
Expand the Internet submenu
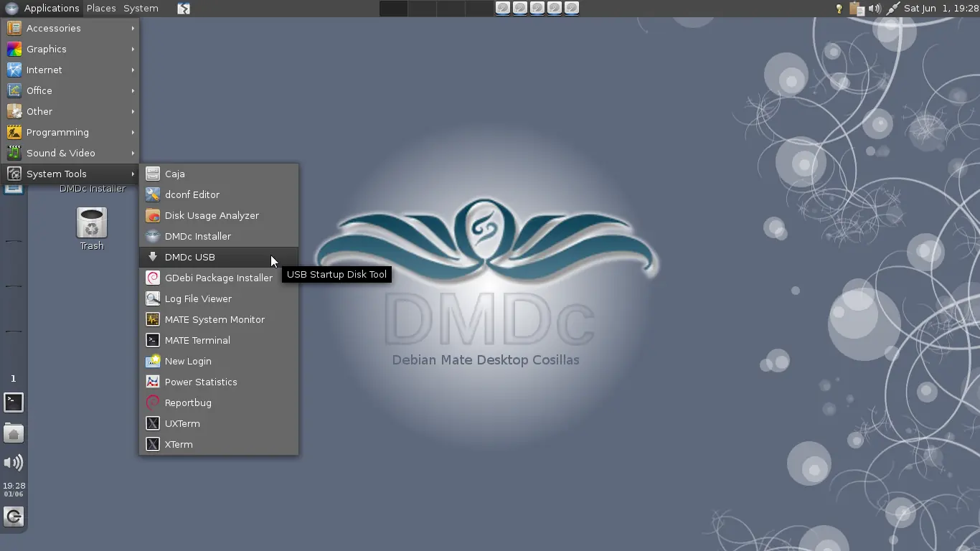click(x=70, y=70)
